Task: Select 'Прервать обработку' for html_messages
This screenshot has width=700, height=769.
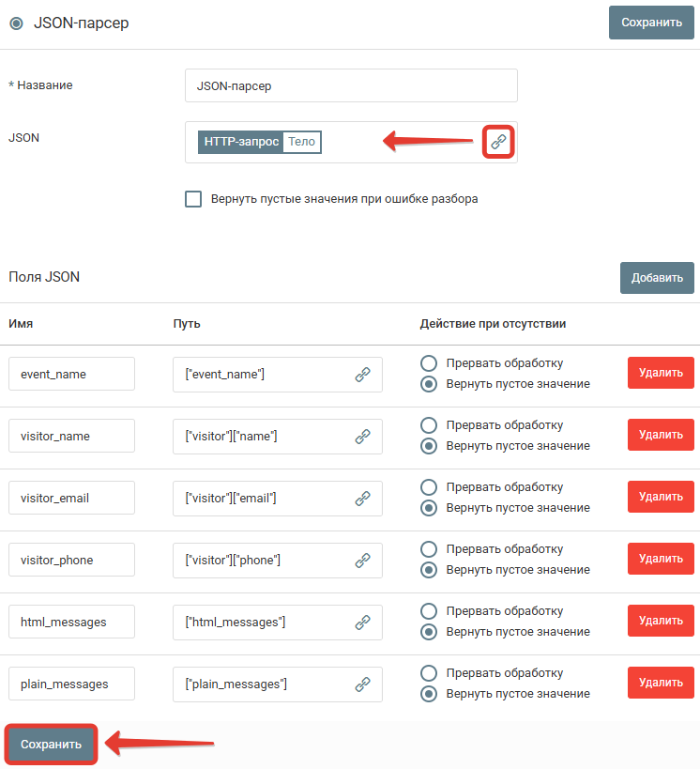Action: (x=429, y=611)
